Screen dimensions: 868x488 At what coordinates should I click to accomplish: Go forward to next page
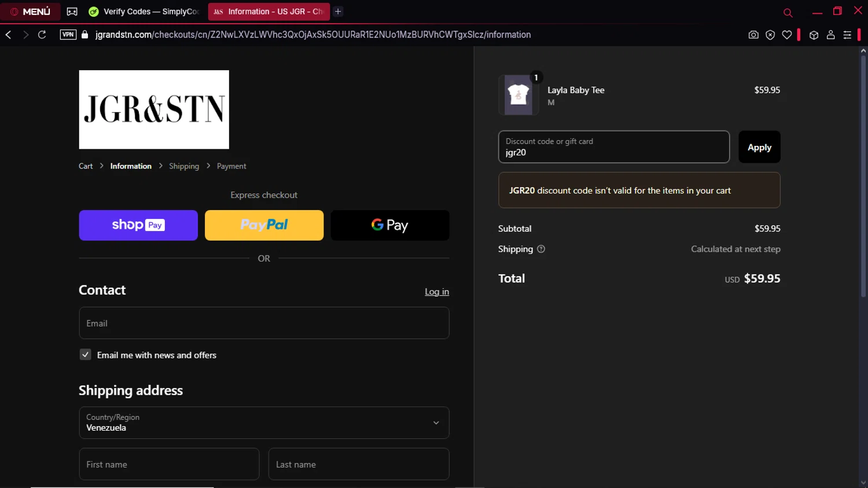pyautogui.click(x=25, y=35)
